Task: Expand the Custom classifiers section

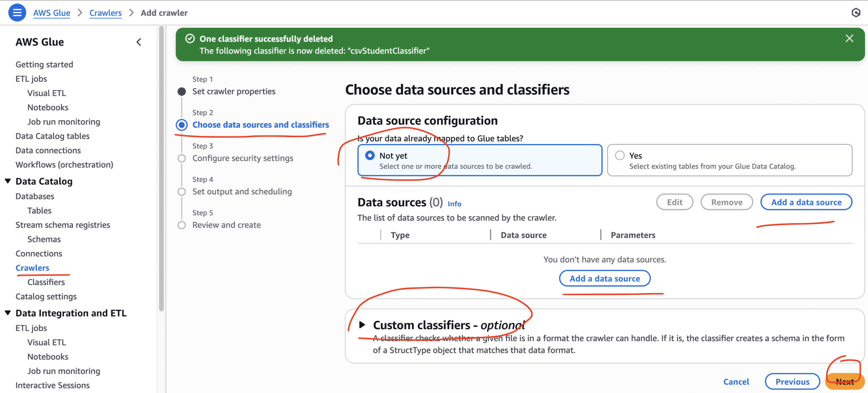Action: (362, 324)
